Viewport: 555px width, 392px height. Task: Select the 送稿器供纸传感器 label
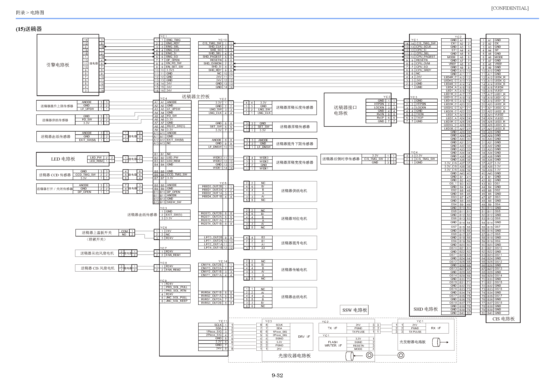coord(55,120)
